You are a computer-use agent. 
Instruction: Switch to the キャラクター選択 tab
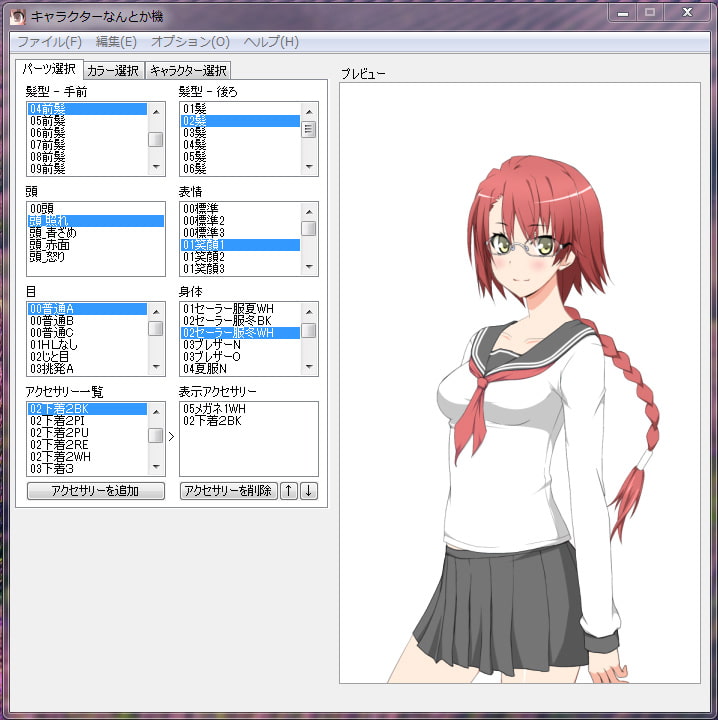[188, 70]
